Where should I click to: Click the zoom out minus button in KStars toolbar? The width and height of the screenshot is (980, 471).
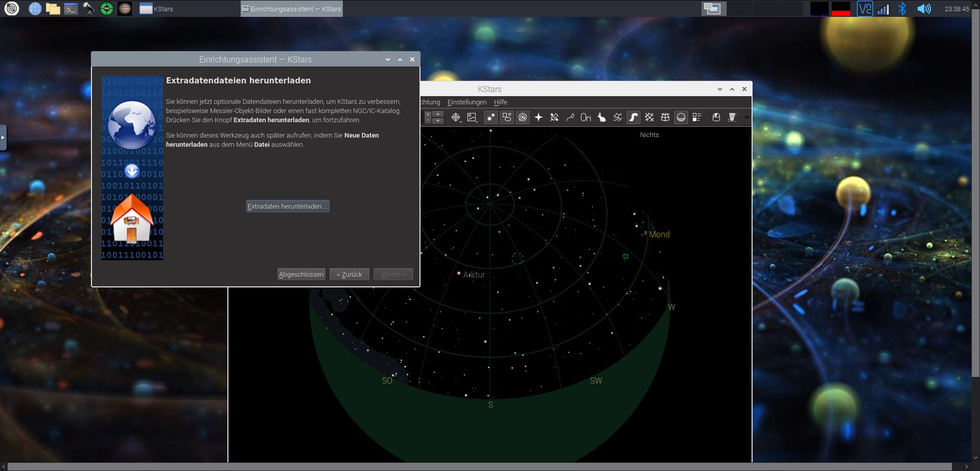coord(428,121)
